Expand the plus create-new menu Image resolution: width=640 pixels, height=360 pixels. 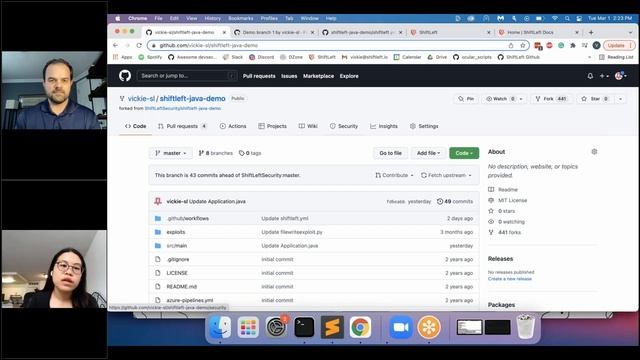[x=604, y=76]
